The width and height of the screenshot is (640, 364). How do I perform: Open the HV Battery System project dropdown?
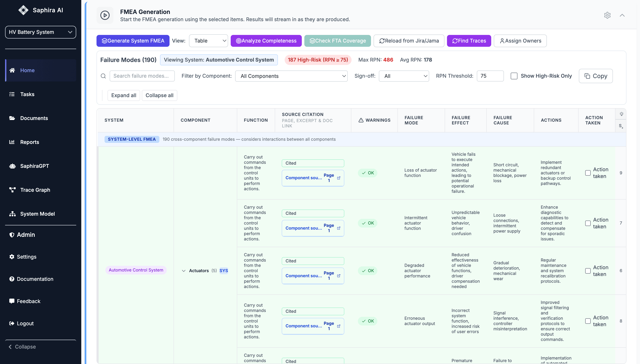pos(40,32)
